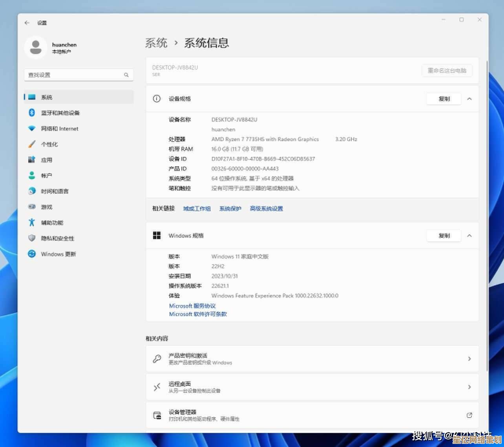Click the Windows 更新 sync icon
The width and height of the screenshot is (504, 447).
tap(32, 254)
